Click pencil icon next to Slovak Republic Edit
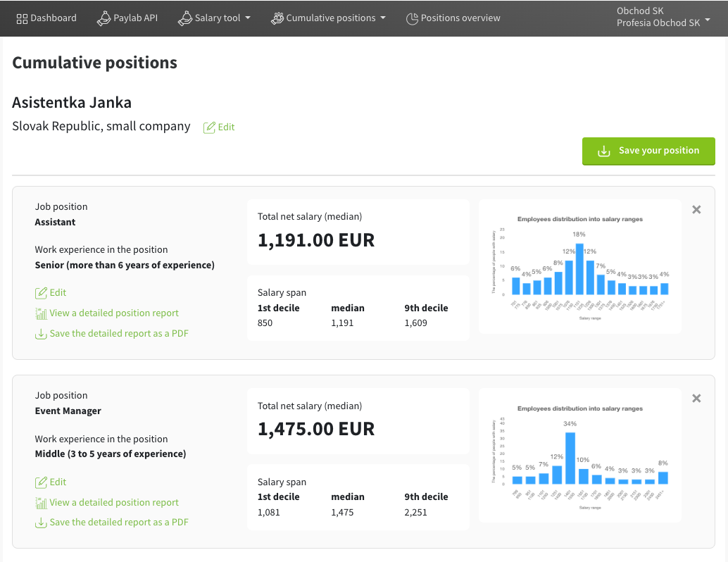This screenshot has height=562, width=728. [x=209, y=127]
